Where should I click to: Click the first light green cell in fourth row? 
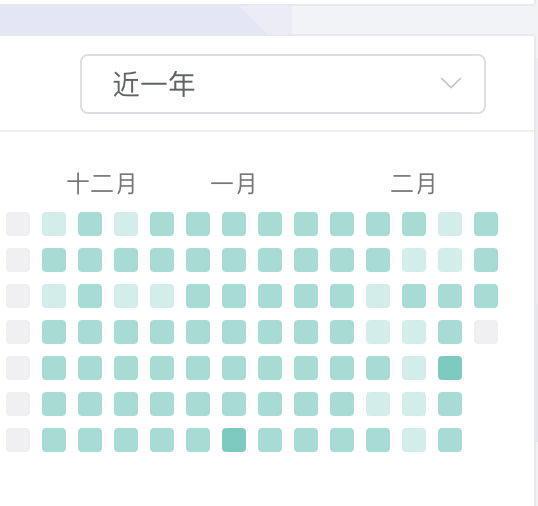click(378, 332)
